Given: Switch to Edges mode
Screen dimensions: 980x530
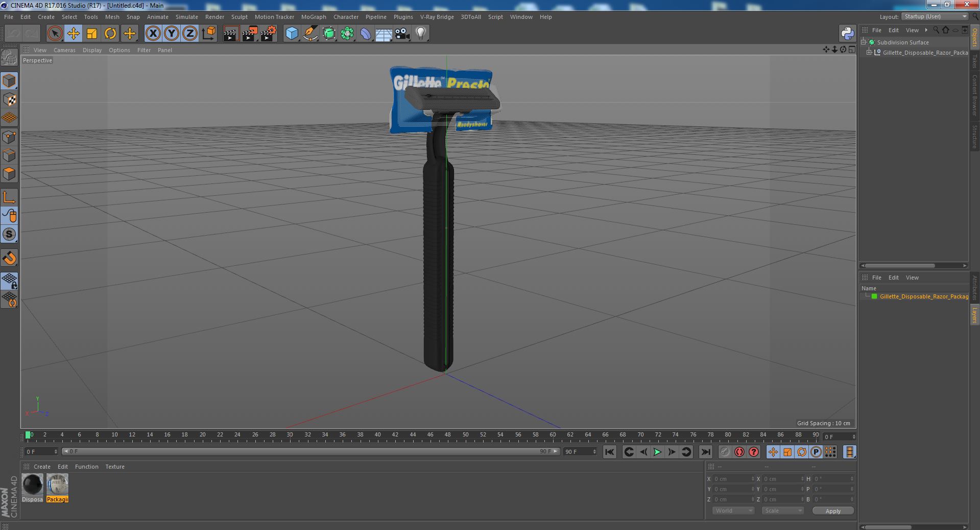Looking at the screenshot, I should tap(9, 155).
